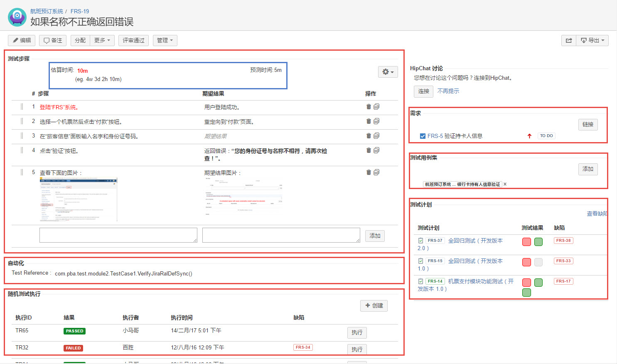This screenshot has width=617, height=364.
Task: Toggle the FRS-5 验证持卡人信息 checkbox
Action: tap(423, 136)
